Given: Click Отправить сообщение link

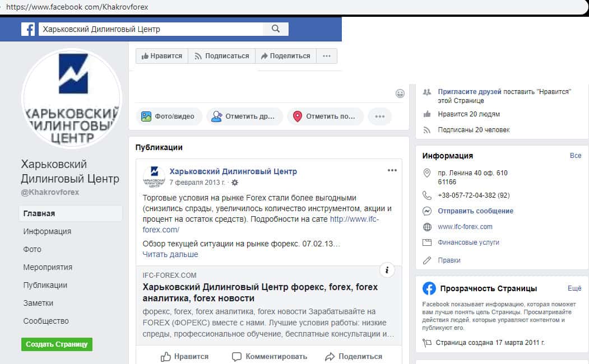Looking at the screenshot, I should coord(476,211).
